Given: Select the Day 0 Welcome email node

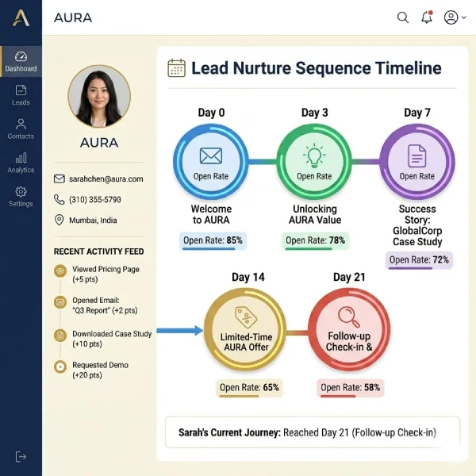Looking at the screenshot, I should pos(211,162).
